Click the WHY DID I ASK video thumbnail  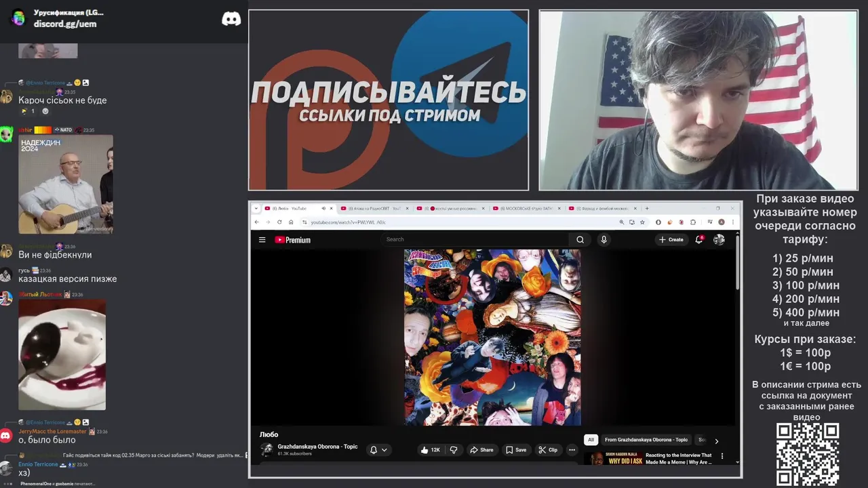[x=615, y=458]
